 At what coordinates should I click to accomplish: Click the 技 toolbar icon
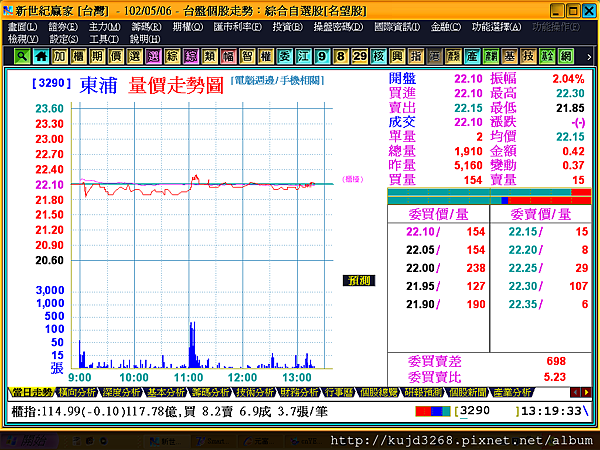528,57
